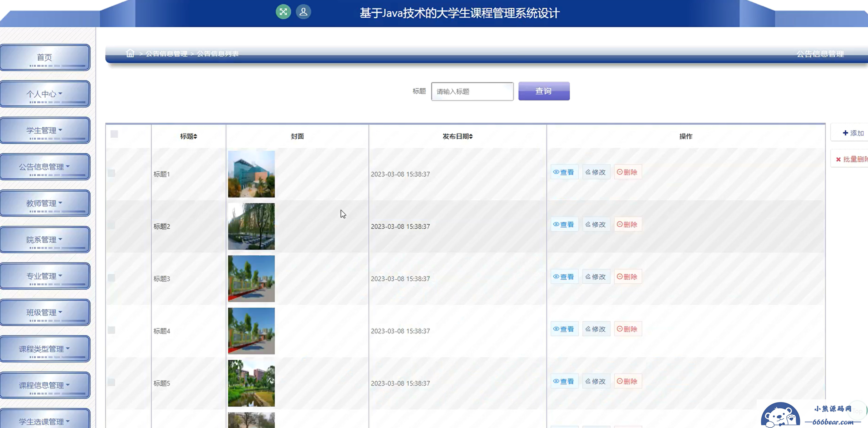Expand the 课程类型管理 sidebar menu
The width and height of the screenshot is (868, 428).
(45, 349)
